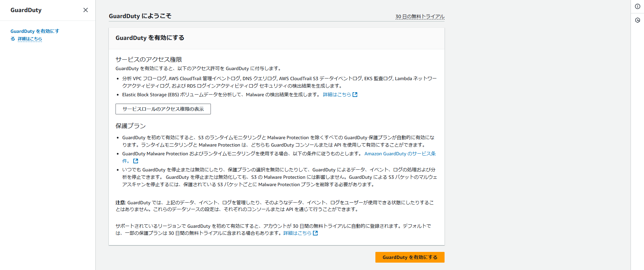Click the orange GuardDuty を有効にする button
This screenshot has width=644, height=270.
[410, 257]
